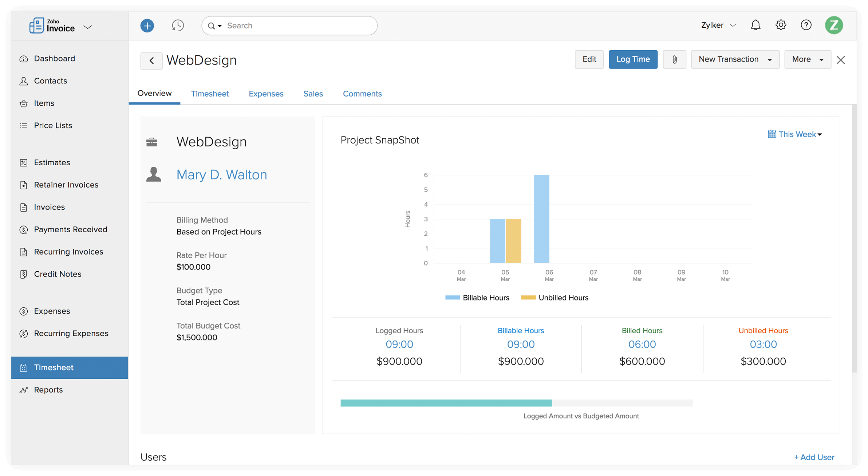The width and height of the screenshot is (868, 476).
Task: Open the New Transaction dropdown
Action: [735, 59]
